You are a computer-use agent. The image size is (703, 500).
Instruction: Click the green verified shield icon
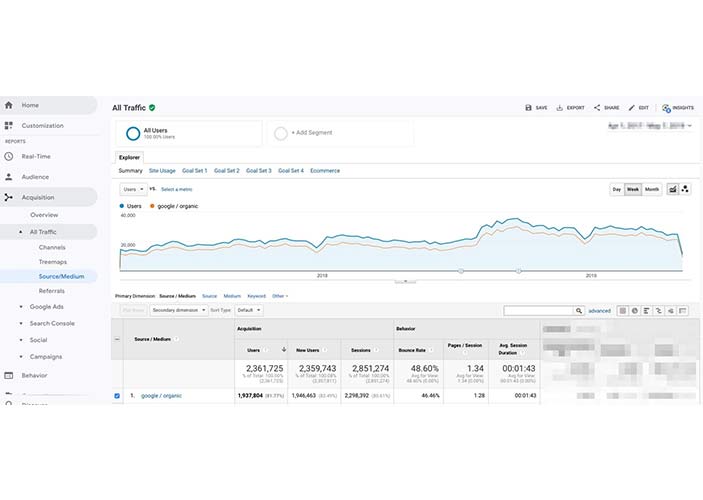tap(152, 108)
